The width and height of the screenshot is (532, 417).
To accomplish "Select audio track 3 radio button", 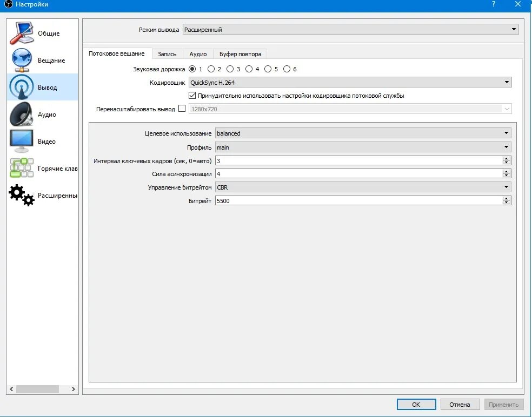I will tap(230, 69).
